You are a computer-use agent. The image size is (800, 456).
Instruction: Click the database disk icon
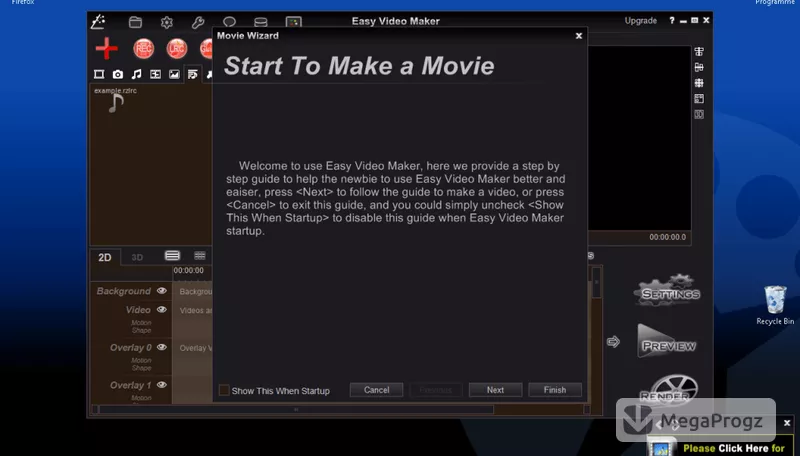[x=261, y=22]
